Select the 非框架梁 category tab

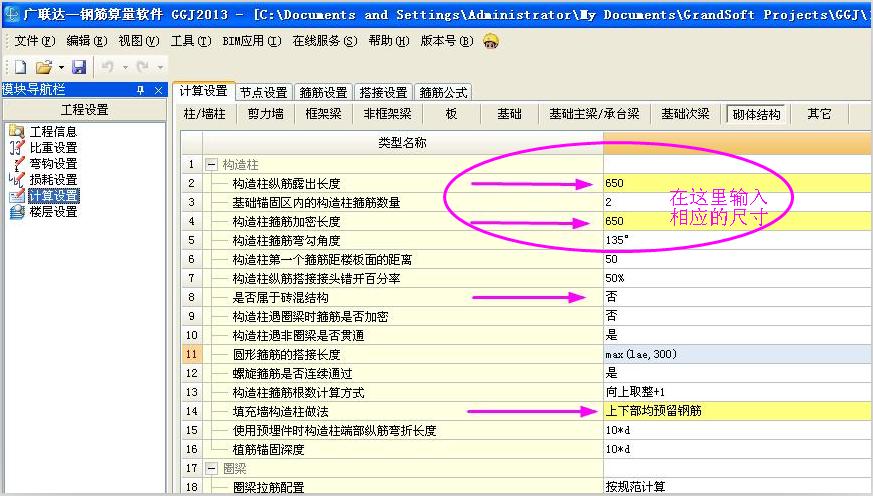[388, 114]
